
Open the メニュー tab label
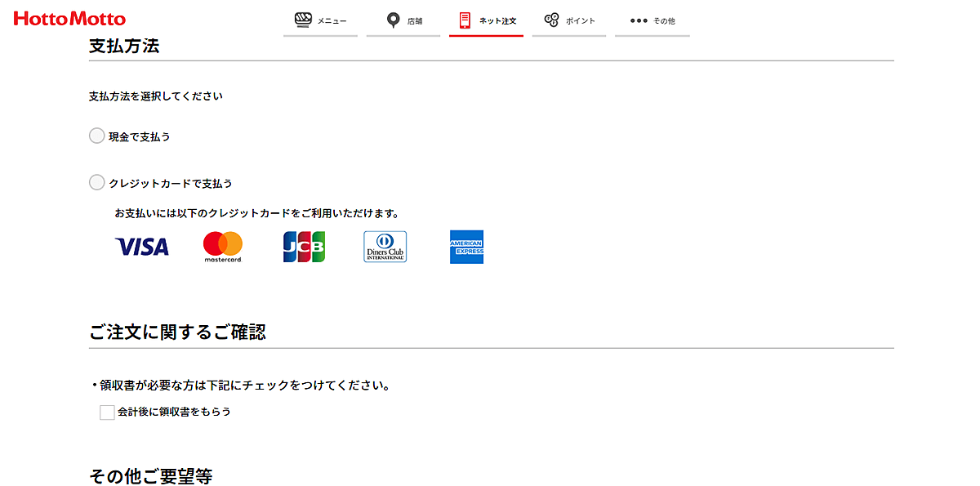coord(332,20)
